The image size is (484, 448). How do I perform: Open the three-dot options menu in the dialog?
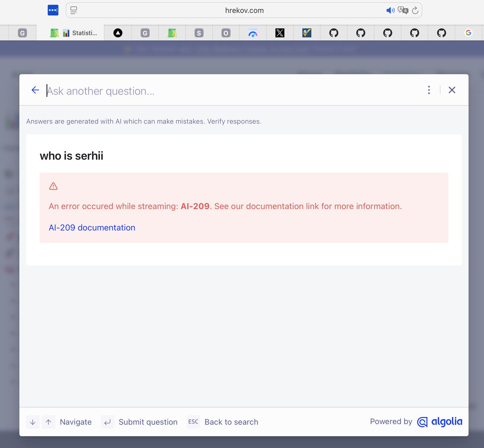click(x=429, y=90)
